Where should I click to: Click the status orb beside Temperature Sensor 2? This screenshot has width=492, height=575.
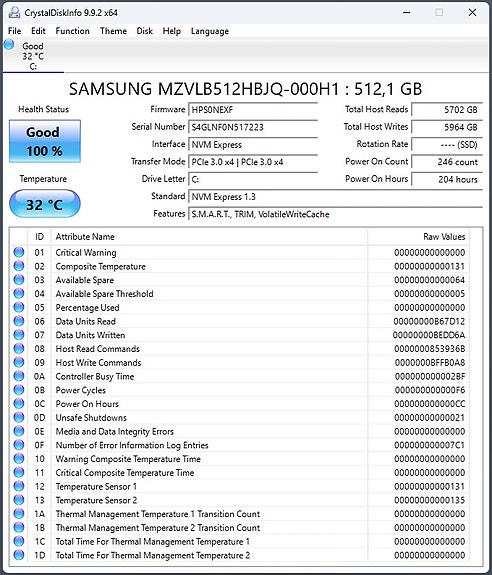19,500
